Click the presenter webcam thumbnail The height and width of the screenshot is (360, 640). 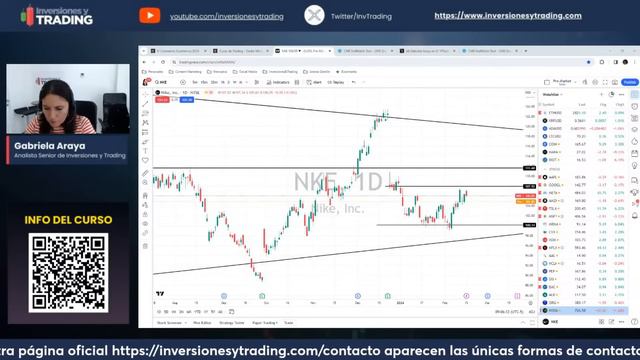68,99
